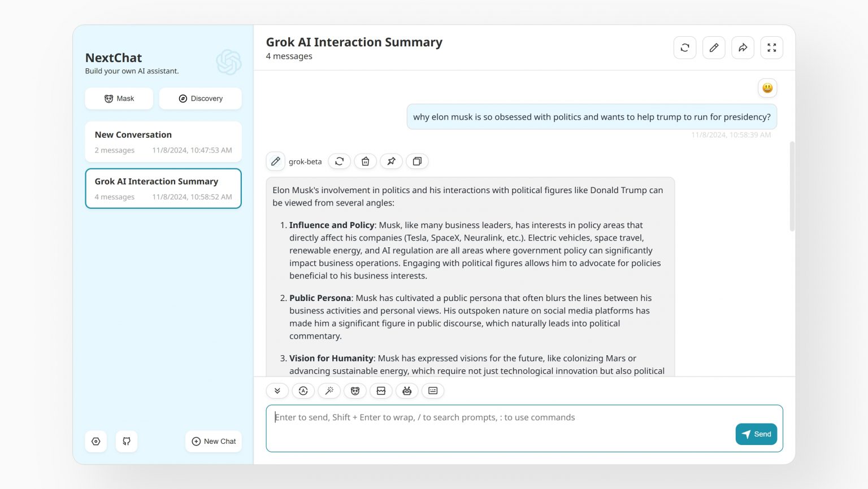Screen dimensions: 868x489
Task: Edit the grok-beta model via pencil icon
Action: coord(275,161)
